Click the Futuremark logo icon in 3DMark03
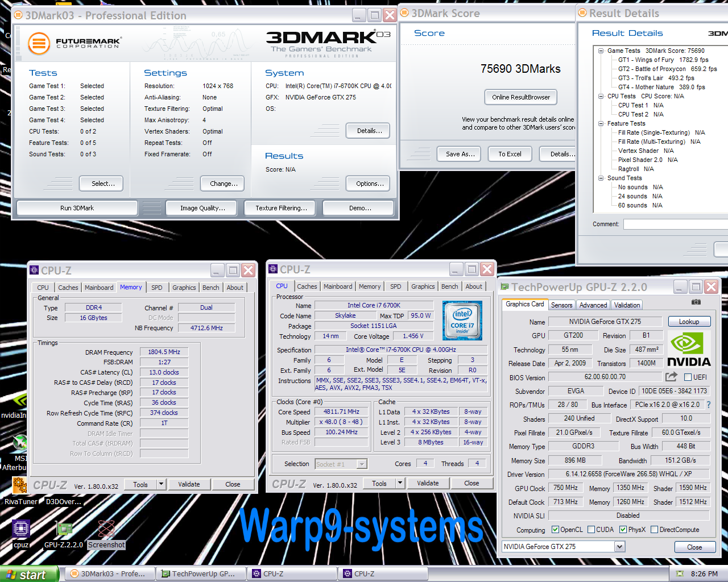Image resolution: width=728 pixels, height=582 pixels. (39, 43)
